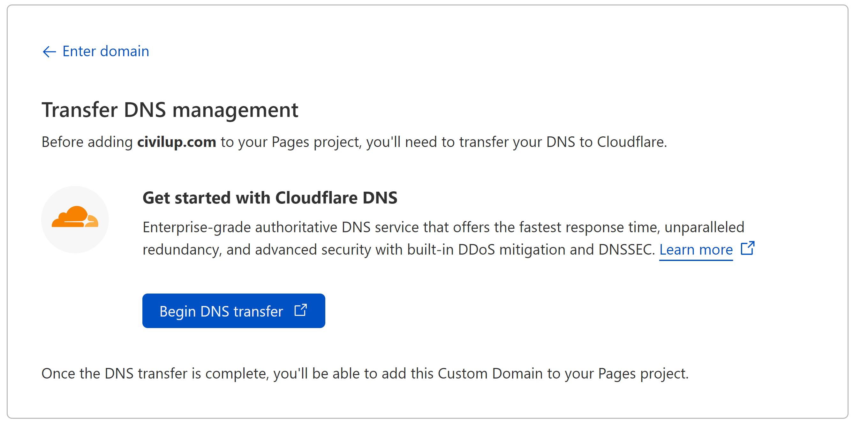Select the Transfer DNS management heading

[170, 110]
